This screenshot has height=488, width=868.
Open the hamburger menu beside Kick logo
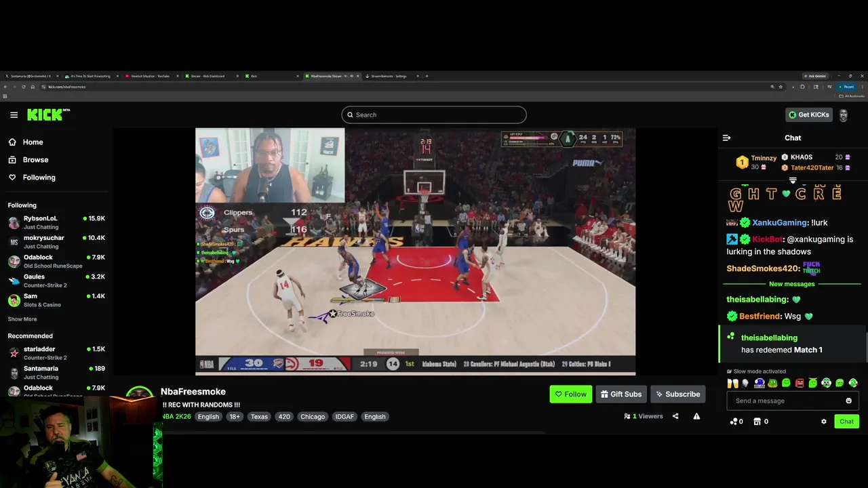[x=14, y=115]
